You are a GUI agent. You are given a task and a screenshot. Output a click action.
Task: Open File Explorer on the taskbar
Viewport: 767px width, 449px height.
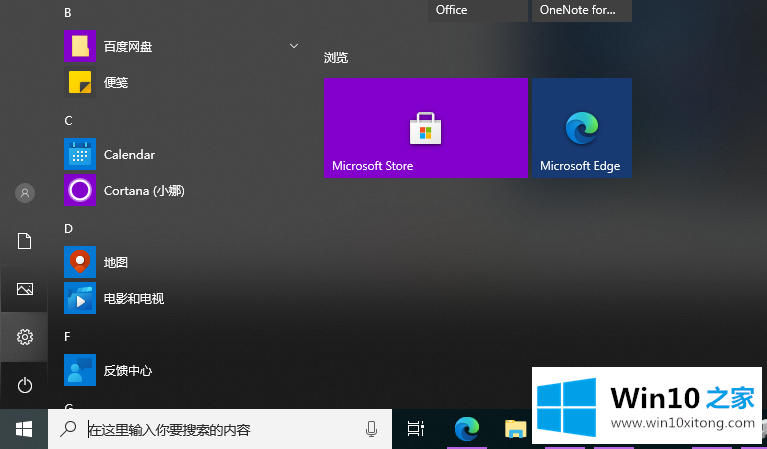(x=515, y=429)
